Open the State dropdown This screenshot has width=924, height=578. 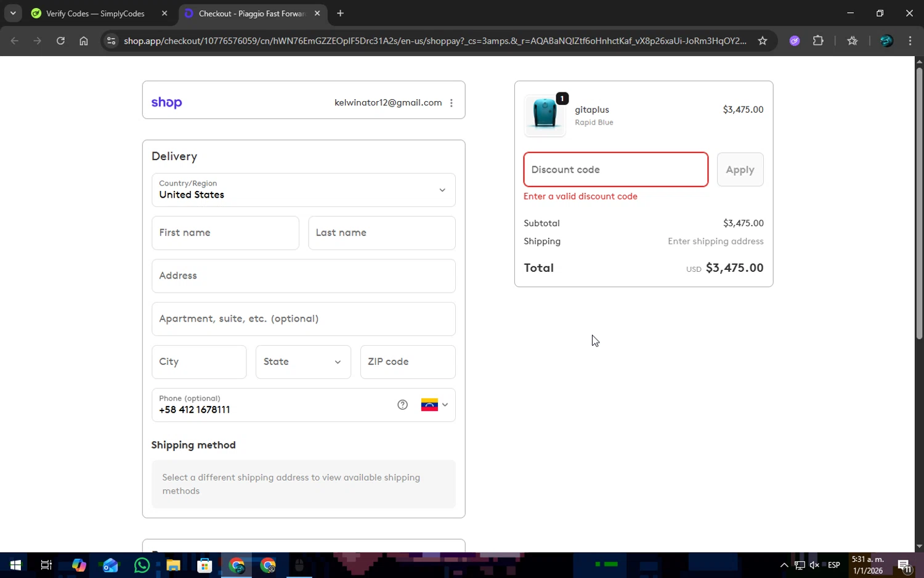pos(303,362)
